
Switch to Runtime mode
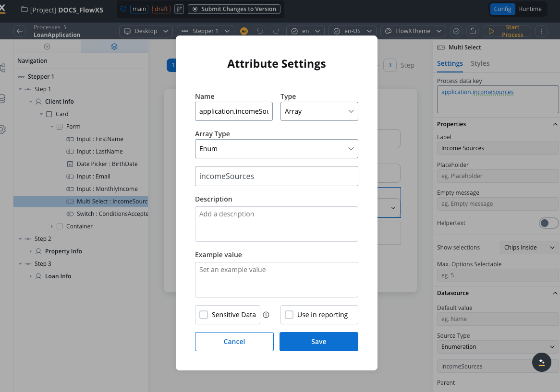coord(530,9)
